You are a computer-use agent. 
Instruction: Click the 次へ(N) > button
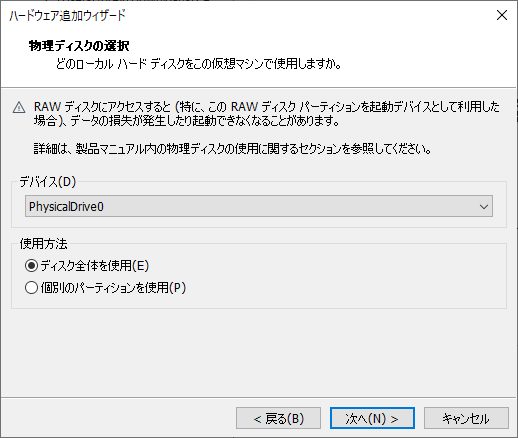tap(372, 418)
